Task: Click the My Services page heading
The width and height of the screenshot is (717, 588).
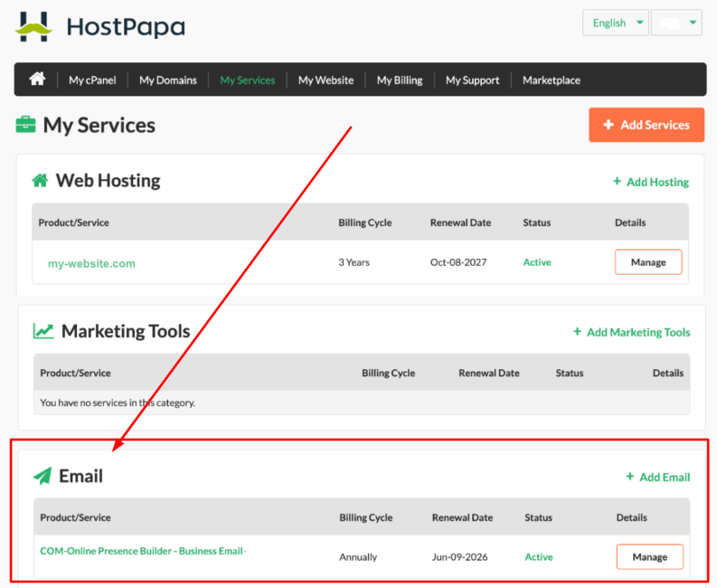Action: pyautogui.click(x=99, y=125)
